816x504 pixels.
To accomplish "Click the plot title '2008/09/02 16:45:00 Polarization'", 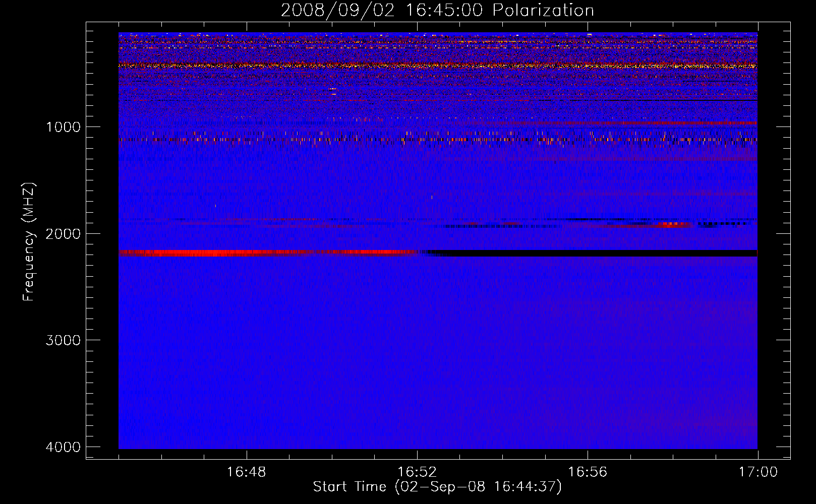I will (437, 10).
